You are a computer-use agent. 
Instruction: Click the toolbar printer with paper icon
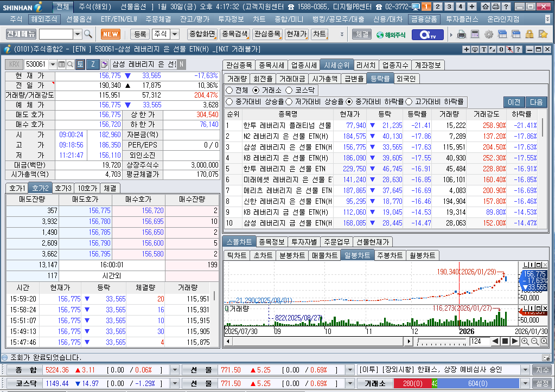pyautogui.click(x=462, y=34)
